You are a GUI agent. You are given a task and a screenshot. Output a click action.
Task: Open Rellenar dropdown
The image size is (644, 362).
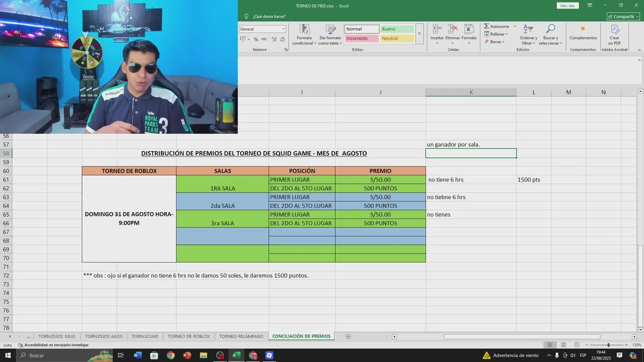click(496, 34)
